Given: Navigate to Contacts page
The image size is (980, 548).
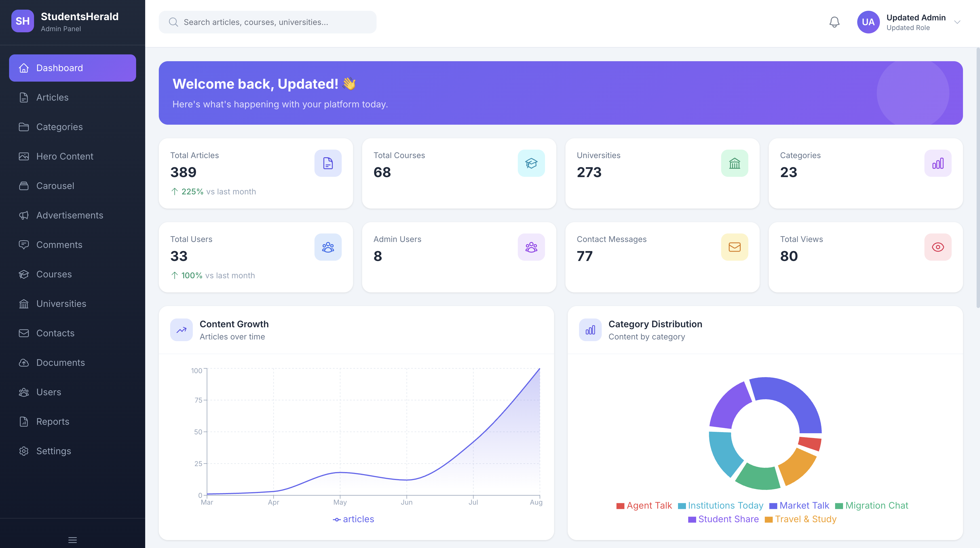Looking at the screenshot, I should pyautogui.click(x=72, y=333).
